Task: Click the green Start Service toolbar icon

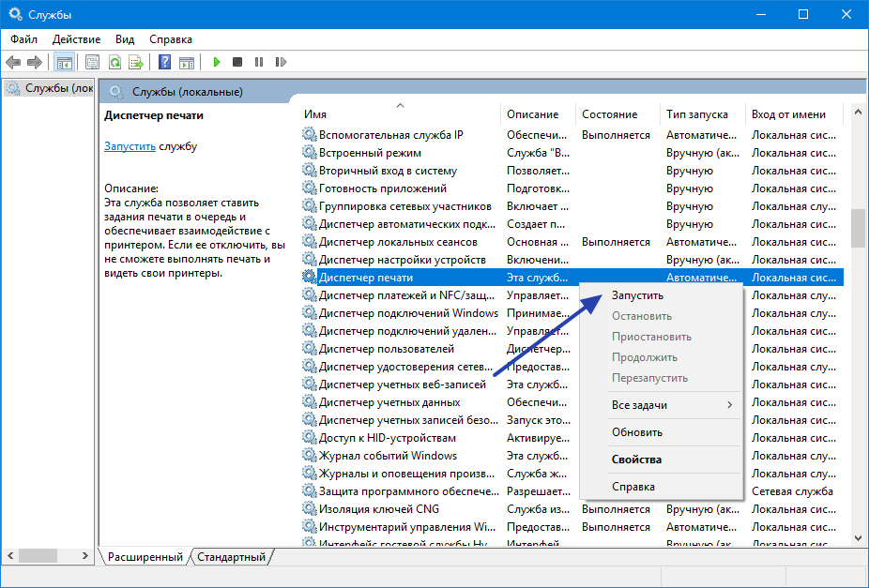Action: [216, 63]
